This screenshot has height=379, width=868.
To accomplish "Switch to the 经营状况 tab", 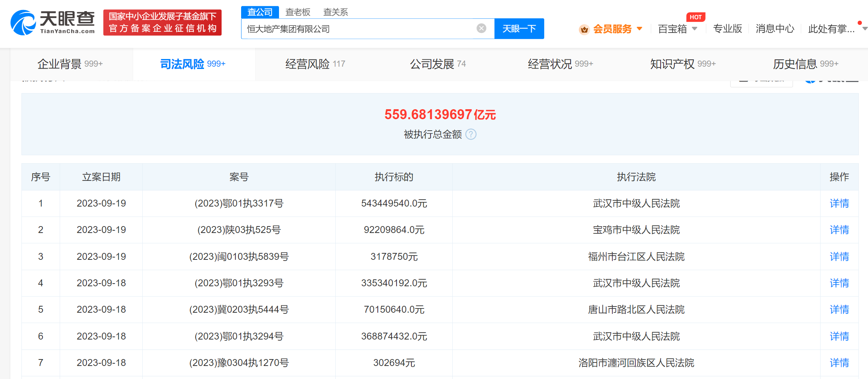I will click(561, 64).
